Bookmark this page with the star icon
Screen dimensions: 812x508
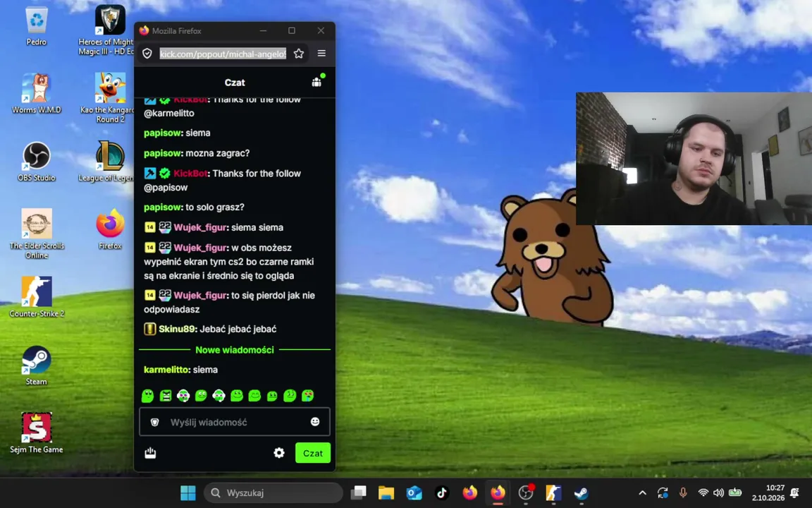(298, 54)
